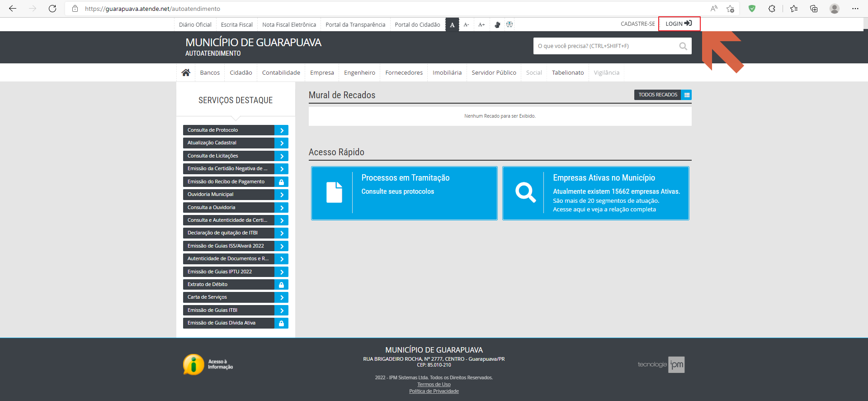This screenshot has height=401, width=868.
Task: Click arrow next to Carta de Serviços
Action: [x=281, y=297]
